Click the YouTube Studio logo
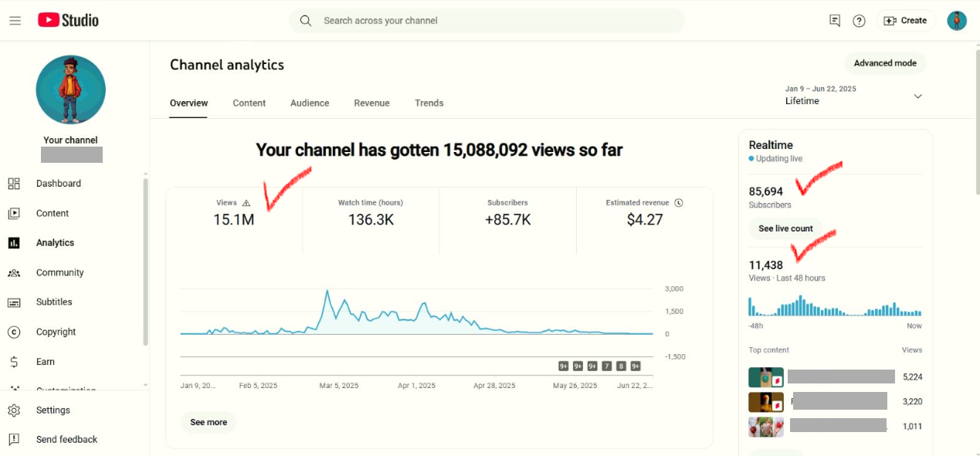Image resolution: width=980 pixels, height=456 pixels. pyautogui.click(x=68, y=21)
